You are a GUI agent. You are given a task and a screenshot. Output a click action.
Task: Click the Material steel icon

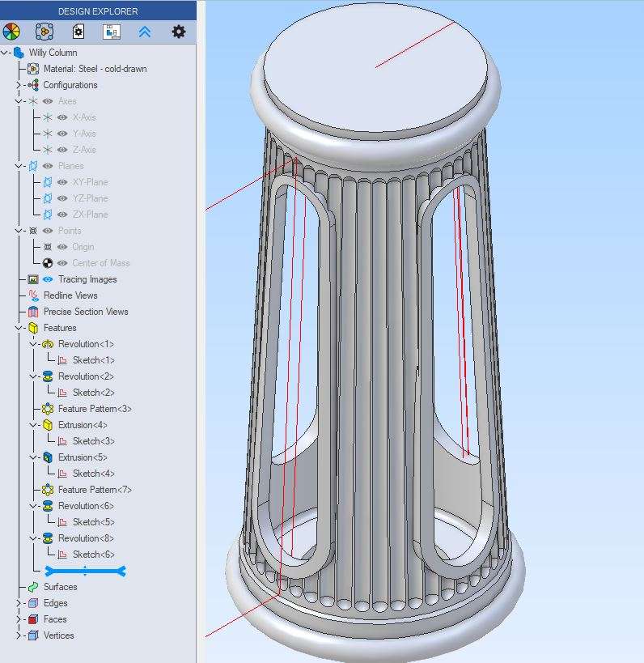33,69
